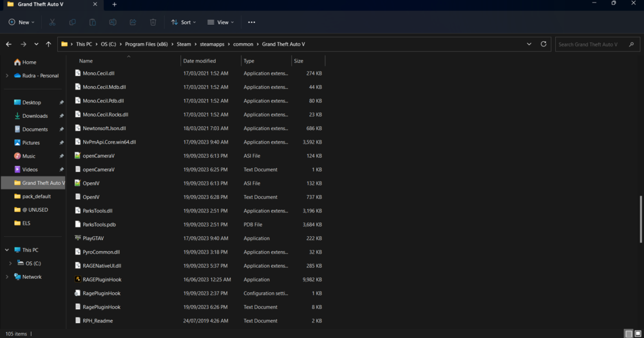Screen dimensions: 644x338
Task: Open the Sort dropdown menu
Action: (x=184, y=22)
